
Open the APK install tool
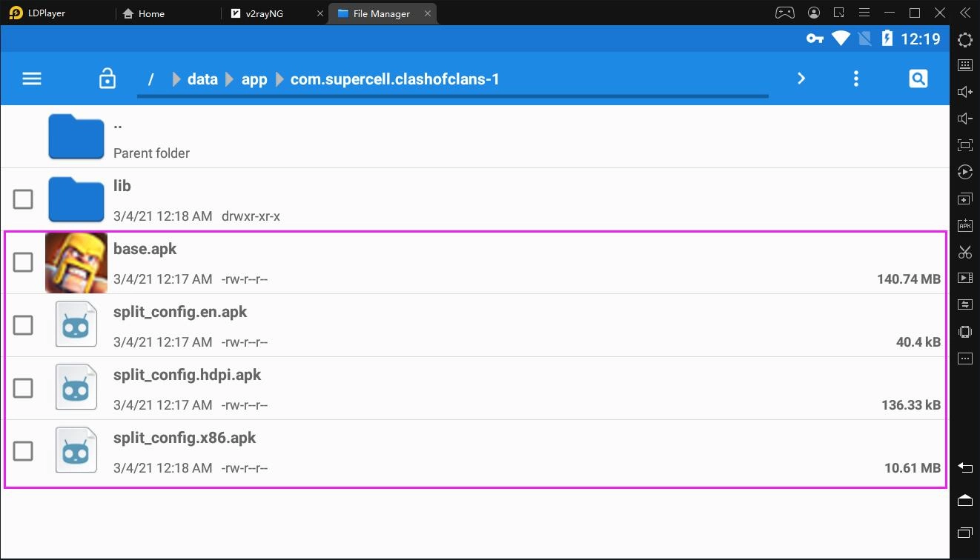point(964,224)
